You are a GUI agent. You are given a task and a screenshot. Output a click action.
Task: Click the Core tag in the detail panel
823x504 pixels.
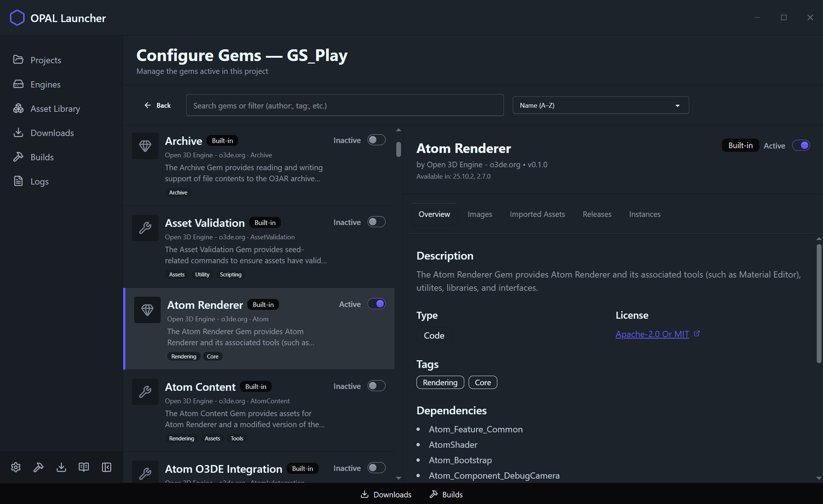pyautogui.click(x=483, y=382)
